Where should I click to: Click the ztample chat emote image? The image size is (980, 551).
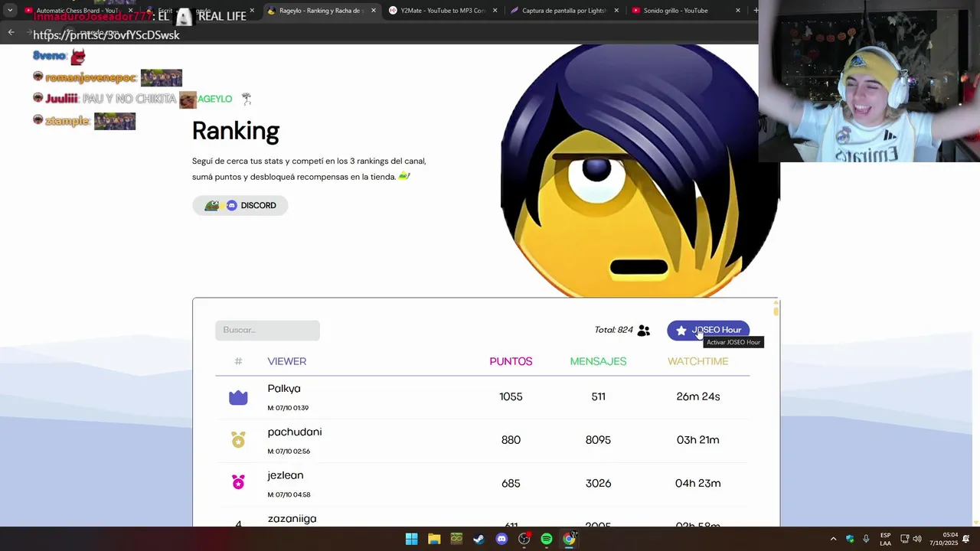pyautogui.click(x=115, y=121)
